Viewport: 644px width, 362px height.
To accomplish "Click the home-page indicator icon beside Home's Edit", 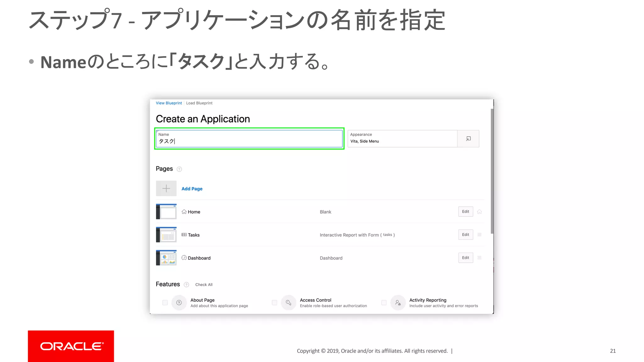I will (480, 212).
